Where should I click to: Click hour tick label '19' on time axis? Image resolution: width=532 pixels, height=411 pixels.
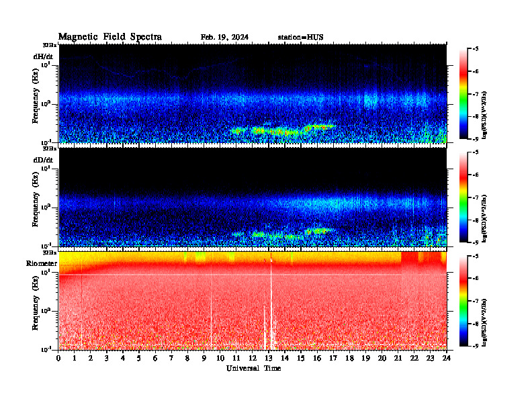[365, 358]
